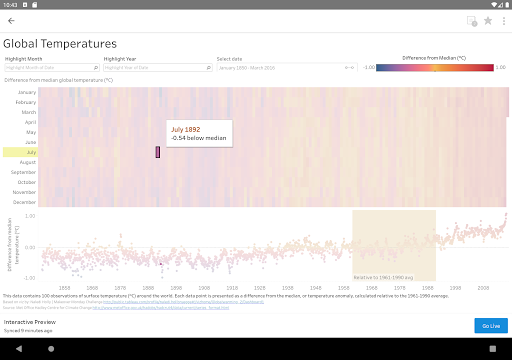Tap Android home circle button

click(51, 349)
